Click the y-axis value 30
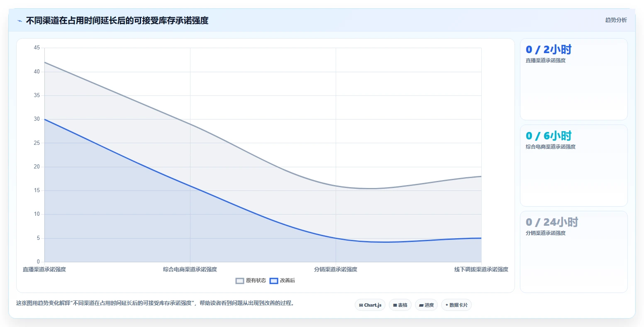Screen dimensions: 644x327 pyautogui.click(x=37, y=119)
